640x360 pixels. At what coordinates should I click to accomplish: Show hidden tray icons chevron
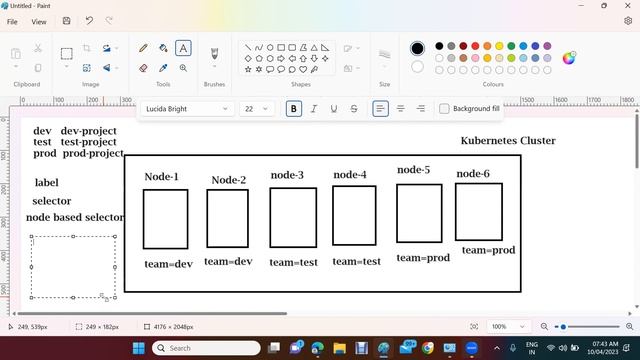(x=497, y=348)
